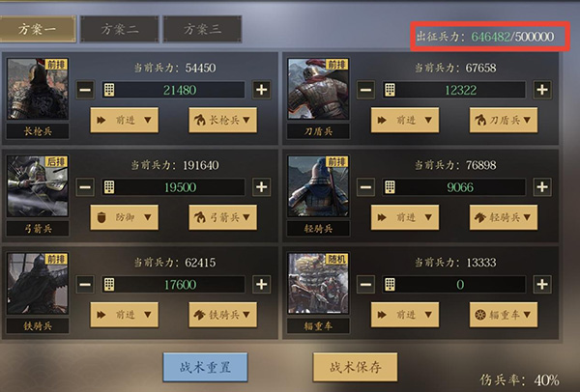Click the plus button for 刀盾兵 troops
The width and height of the screenshot is (580, 392).
(542, 90)
